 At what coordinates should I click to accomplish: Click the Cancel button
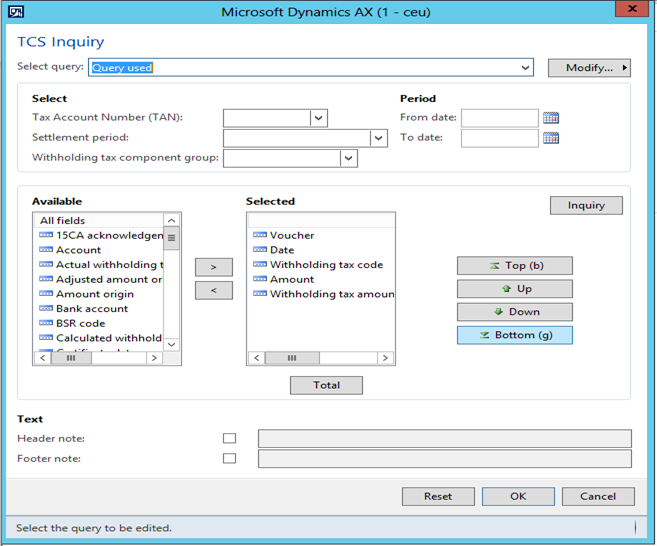point(598,496)
